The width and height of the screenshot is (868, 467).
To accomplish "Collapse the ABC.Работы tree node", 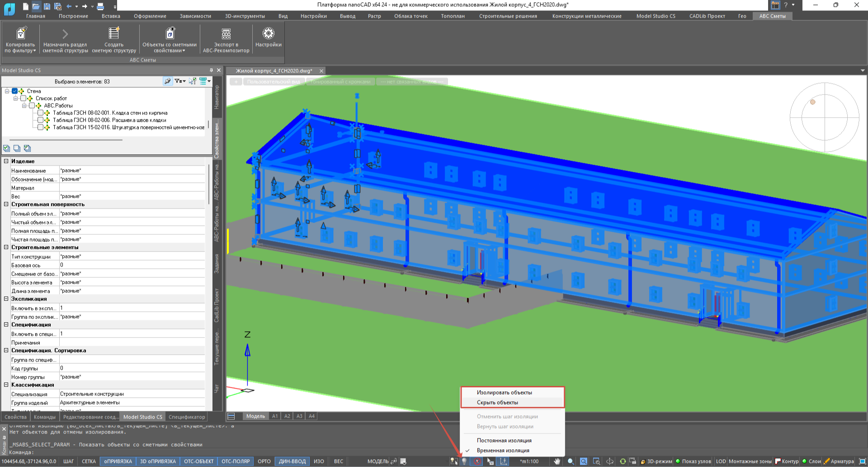I will (x=24, y=105).
